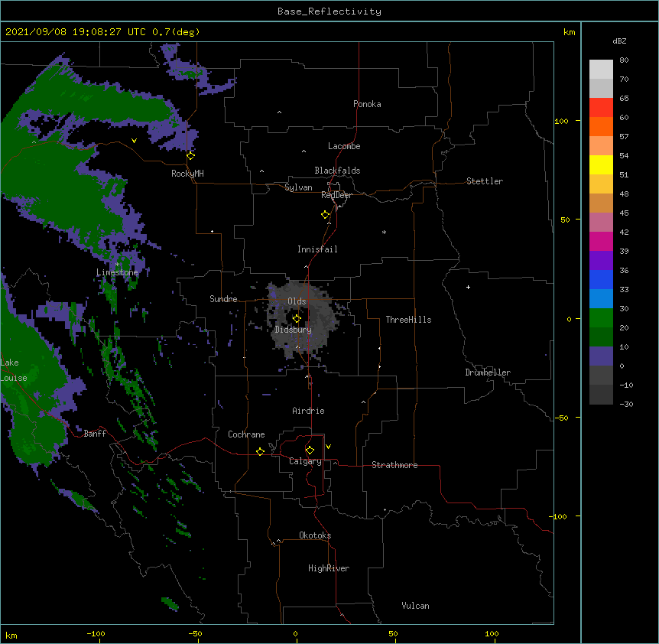Click the RedDeer city label
This screenshot has width=659, height=644.
(336, 195)
